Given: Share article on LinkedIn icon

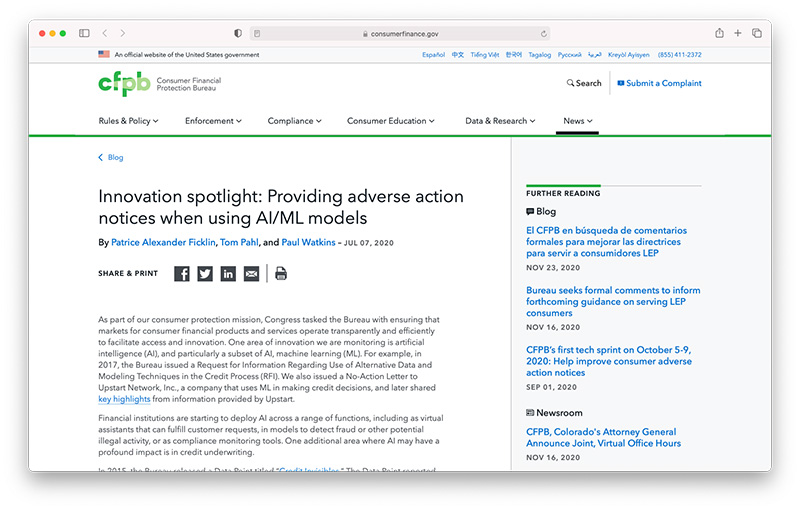Looking at the screenshot, I should [228, 274].
